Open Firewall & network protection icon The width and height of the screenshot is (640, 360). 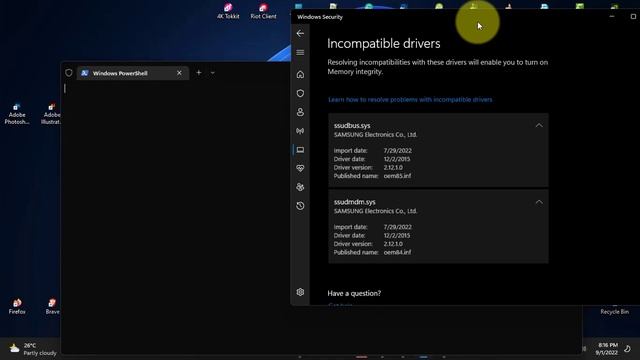pyautogui.click(x=300, y=131)
